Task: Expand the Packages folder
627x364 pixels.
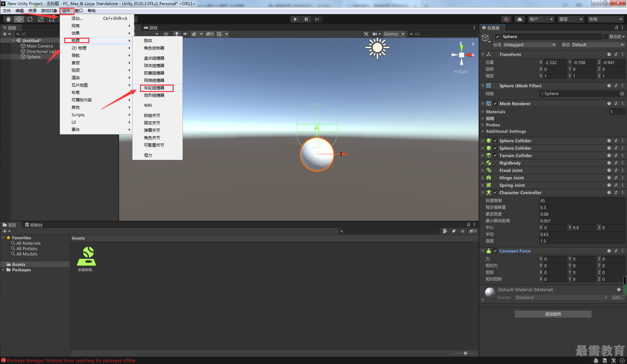Action: (3, 270)
